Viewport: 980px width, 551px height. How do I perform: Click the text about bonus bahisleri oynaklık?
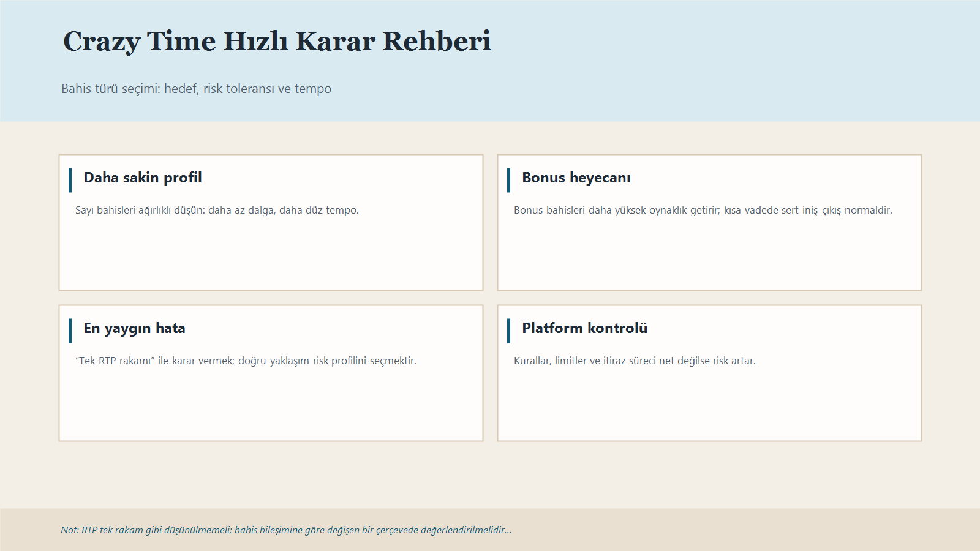(704, 210)
